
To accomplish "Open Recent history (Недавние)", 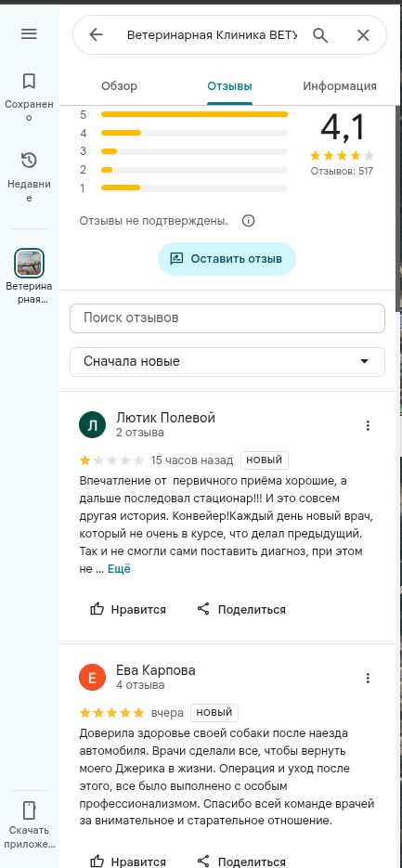I will point(29,177).
